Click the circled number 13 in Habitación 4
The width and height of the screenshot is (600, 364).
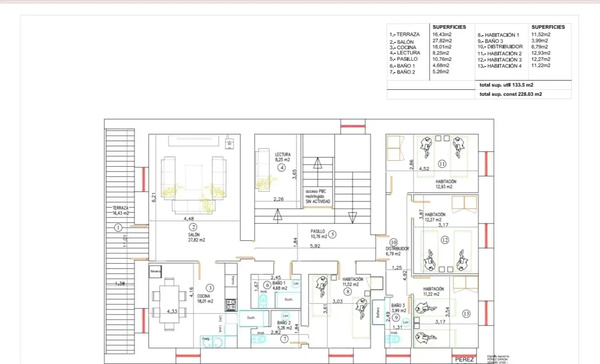click(x=466, y=314)
